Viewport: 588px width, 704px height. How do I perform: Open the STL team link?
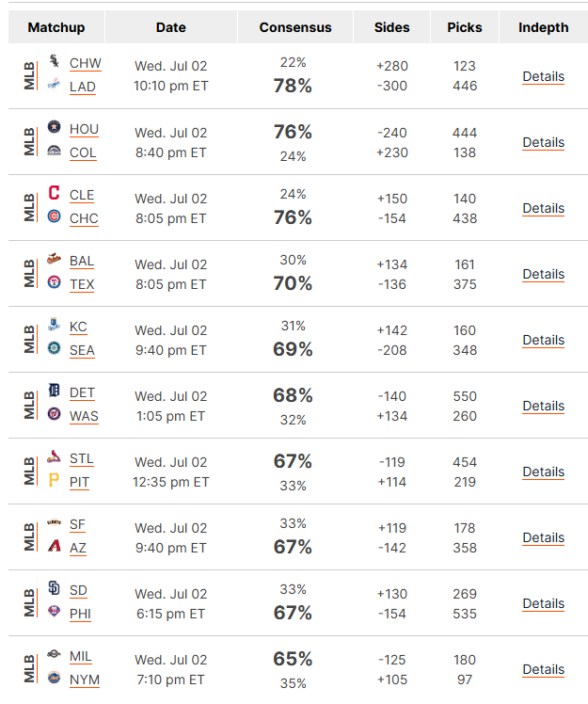coord(81,459)
